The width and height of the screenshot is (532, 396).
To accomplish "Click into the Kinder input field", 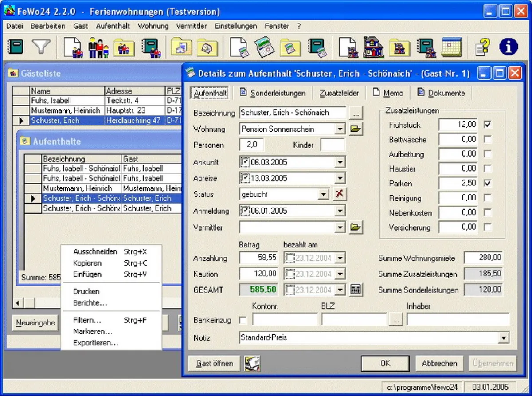I will pos(332,145).
